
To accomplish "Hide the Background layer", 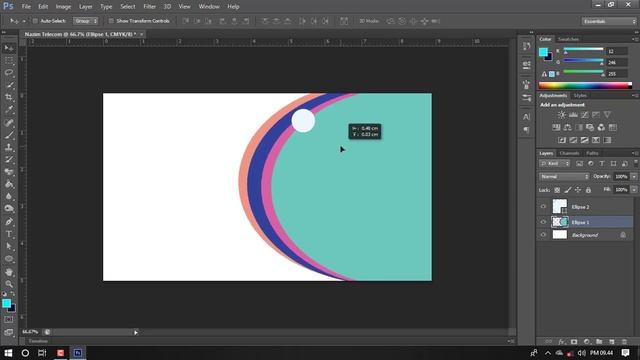I will tap(543, 235).
